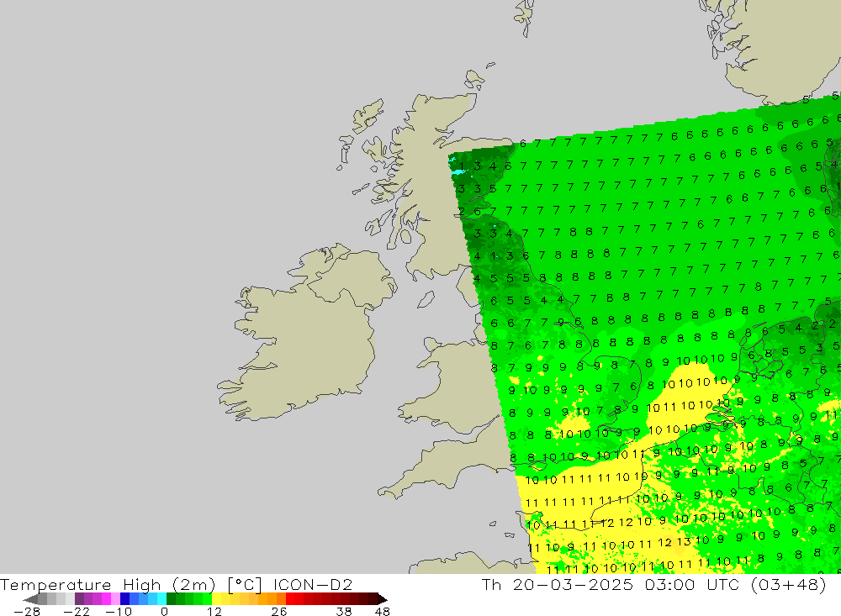Image resolution: width=841 pixels, height=616 pixels.
Task: Click the 'Temperature High (2m)' map title
Action: pos(108,584)
